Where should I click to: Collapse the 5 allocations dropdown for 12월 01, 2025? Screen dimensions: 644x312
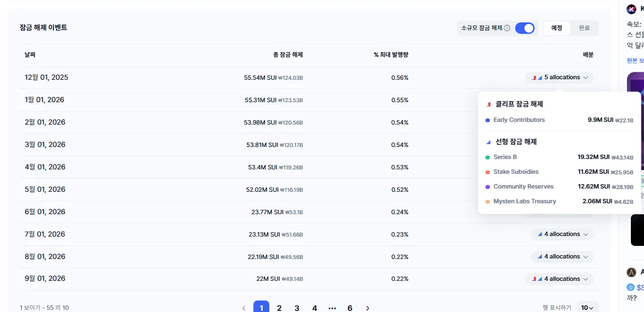click(x=559, y=78)
